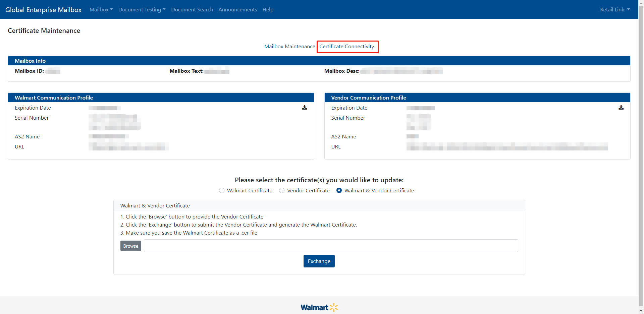
Task: Click Walmart profile AS2 Name label
Action: (27, 137)
